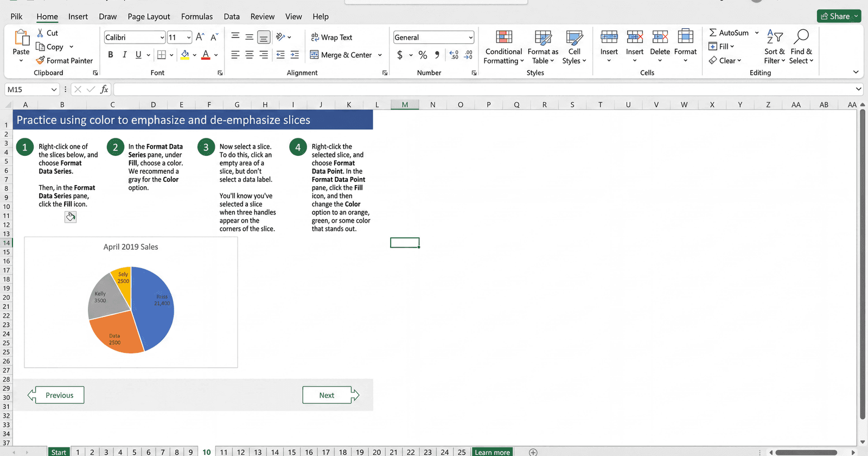Click Merge & Center
Image resolution: width=868 pixels, height=456 pixels.
click(x=341, y=55)
